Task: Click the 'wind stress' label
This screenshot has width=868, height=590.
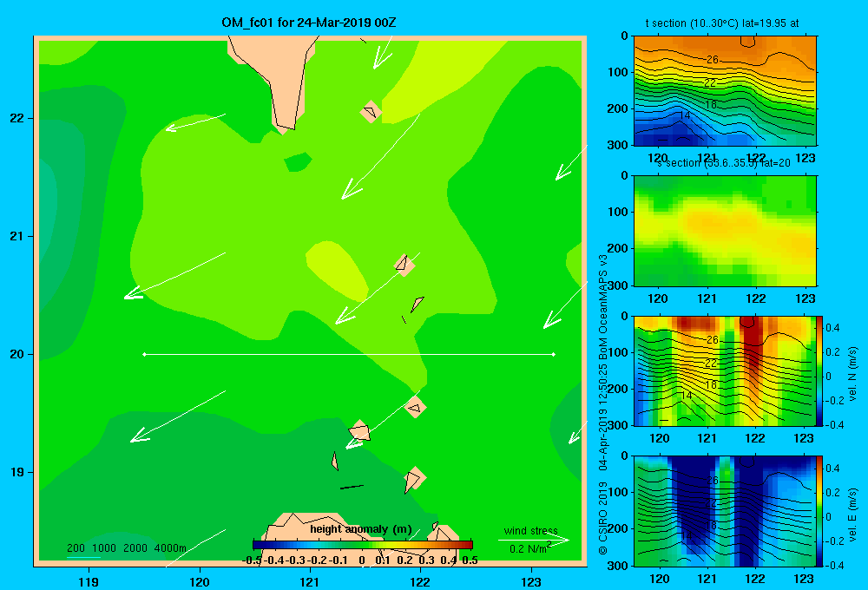Action: coord(530,530)
